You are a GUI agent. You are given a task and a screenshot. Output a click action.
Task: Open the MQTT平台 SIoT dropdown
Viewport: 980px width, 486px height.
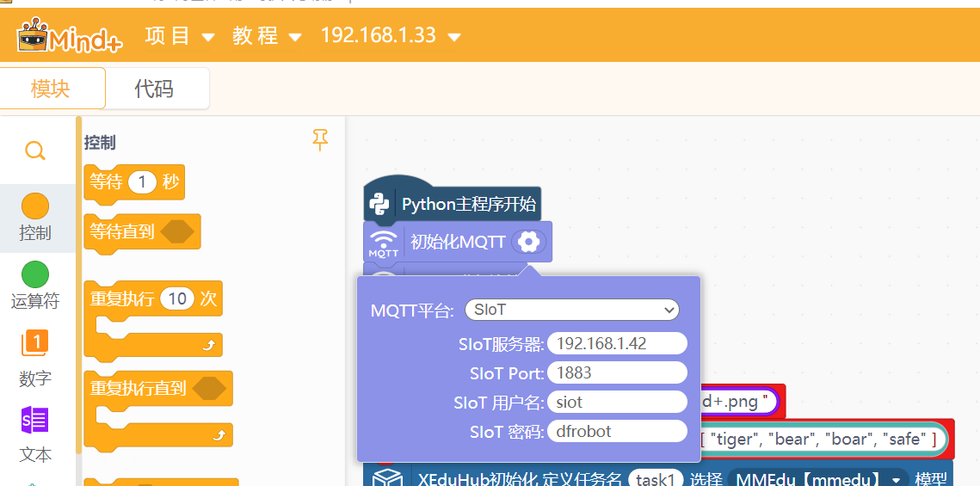click(x=572, y=309)
